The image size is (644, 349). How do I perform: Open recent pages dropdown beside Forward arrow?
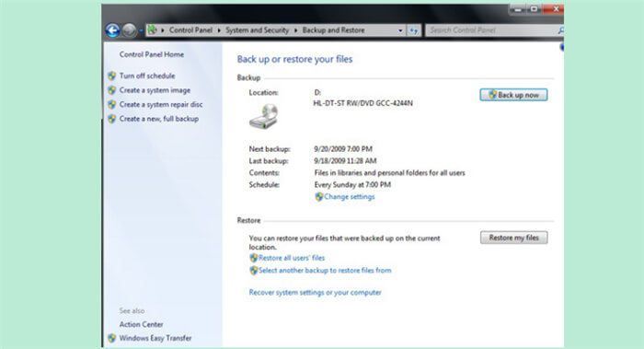(141, 30)
